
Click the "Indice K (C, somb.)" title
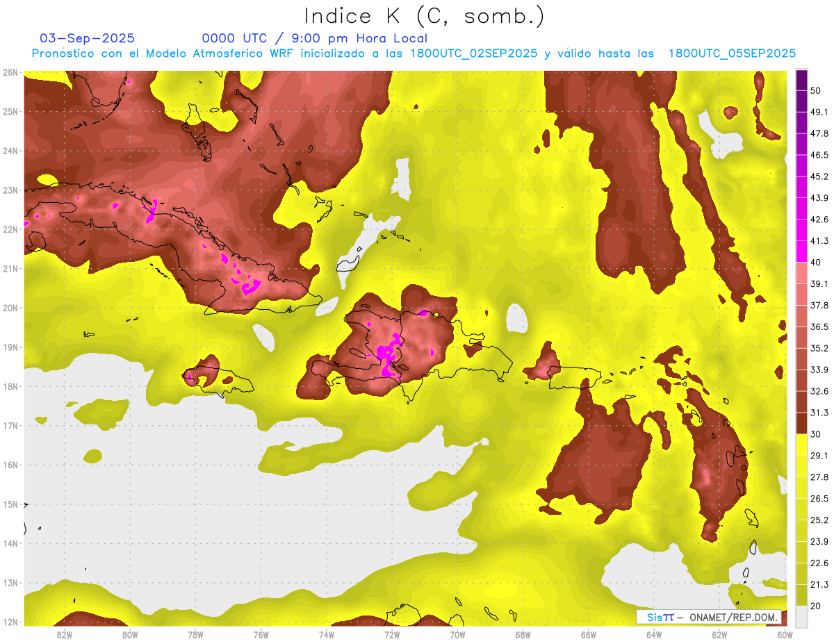425,16
